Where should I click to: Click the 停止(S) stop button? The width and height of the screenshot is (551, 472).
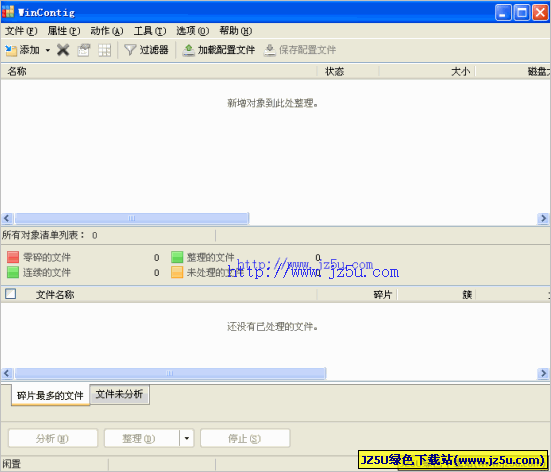tap(245, 438)
